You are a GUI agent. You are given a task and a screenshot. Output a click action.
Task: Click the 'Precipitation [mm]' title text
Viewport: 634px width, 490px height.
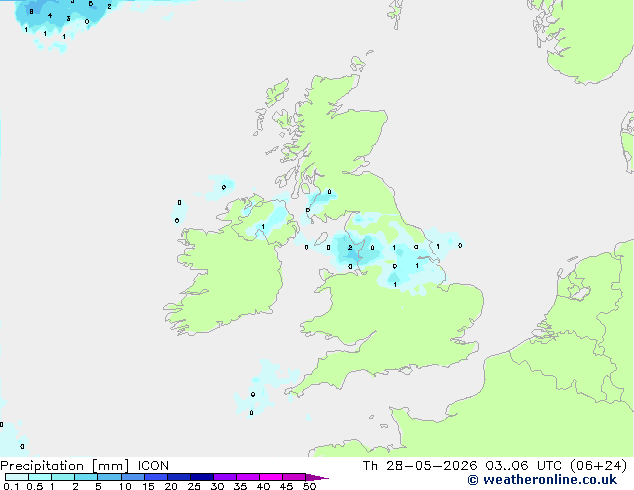point(65,466)
